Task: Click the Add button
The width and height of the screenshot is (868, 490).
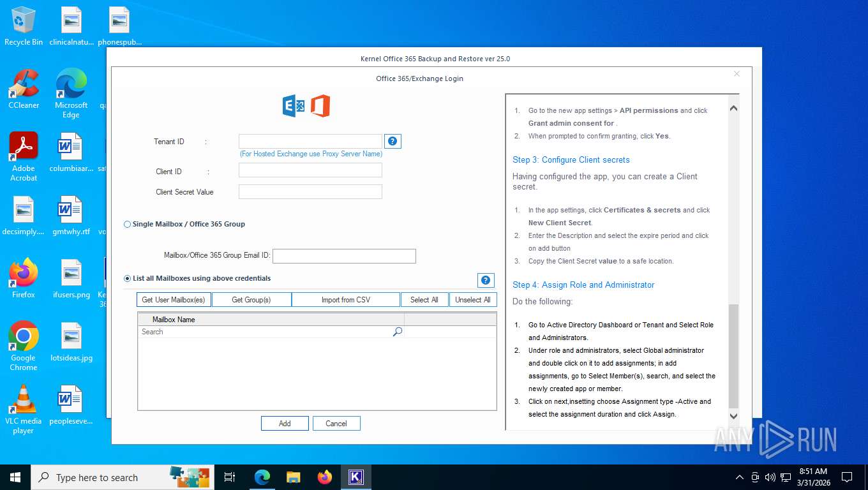Action: (285, 424)
